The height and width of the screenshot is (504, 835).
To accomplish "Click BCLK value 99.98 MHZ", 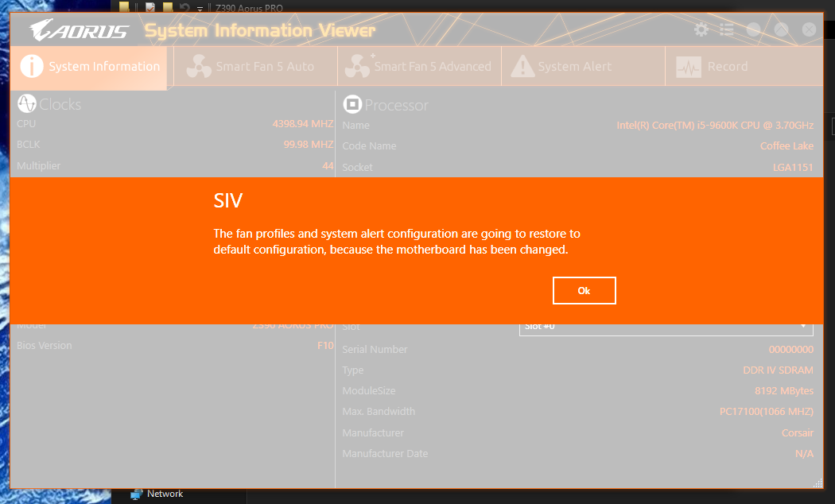I will click(x=309, y=144).
